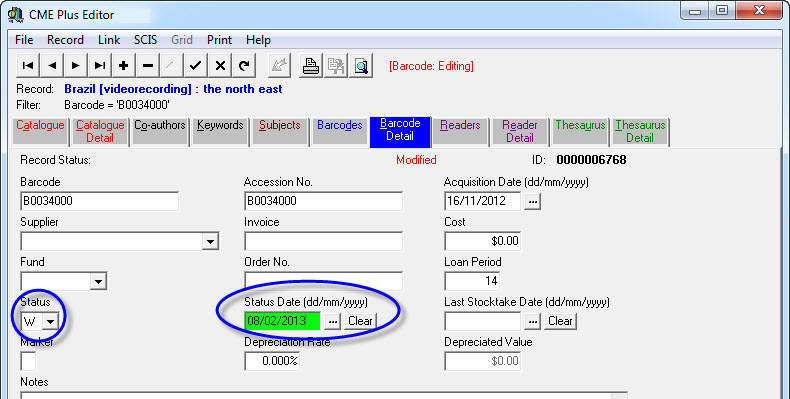The height and width of the screenshot is (399, 790).
Task: Click the record title 'Brazil [videorecording]'
Action: [128, 89]
